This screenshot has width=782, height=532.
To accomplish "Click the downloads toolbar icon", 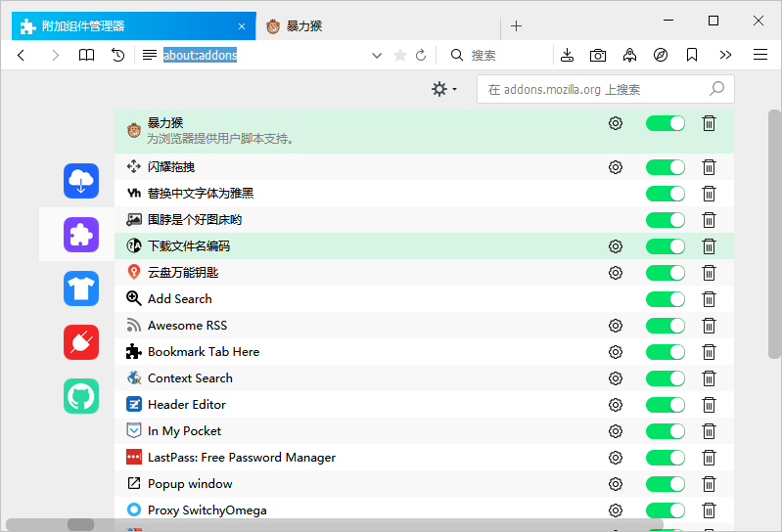I will point(567,55).
